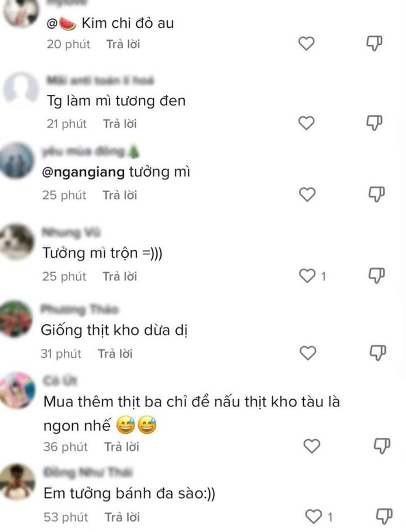Click 'Trả lời' under the 53 phút comment
Viewport: 406px width, 532px height.
coord(122,517)
